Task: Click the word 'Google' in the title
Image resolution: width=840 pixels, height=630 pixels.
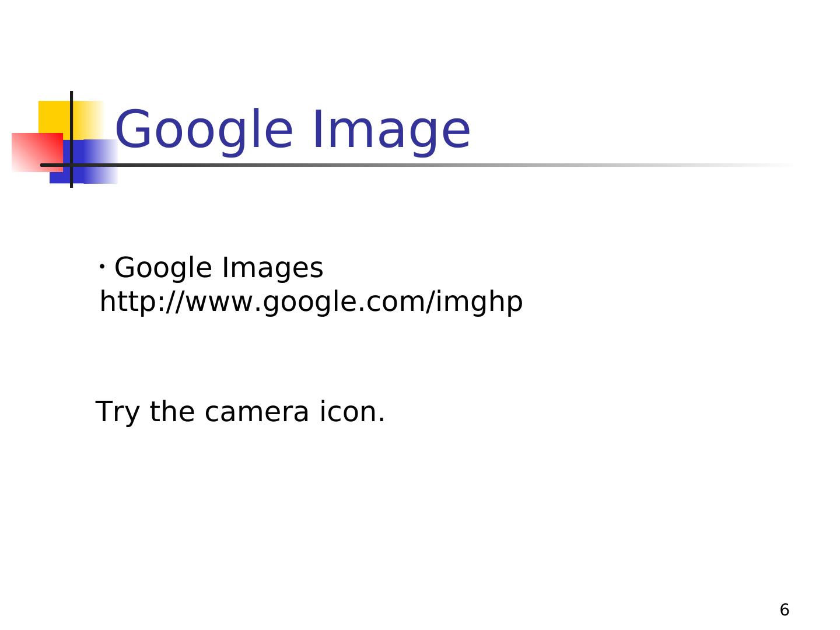Action: (x=204, y=131)
